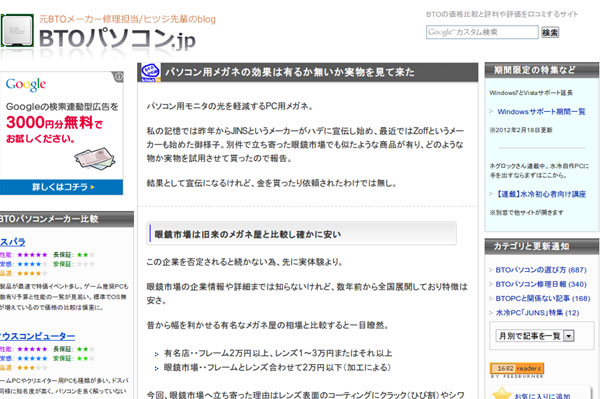Open the BTOパソコン.jp site title
The height and width of the screenshot is (399, 600).
coord(117,39)
